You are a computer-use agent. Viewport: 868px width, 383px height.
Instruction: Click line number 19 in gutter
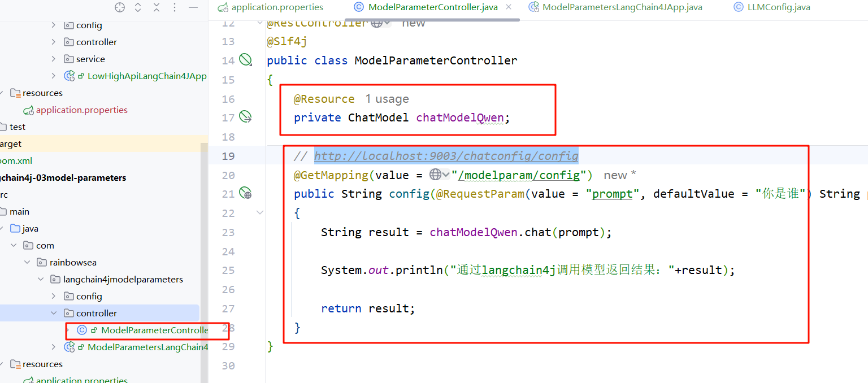(228, 156)
